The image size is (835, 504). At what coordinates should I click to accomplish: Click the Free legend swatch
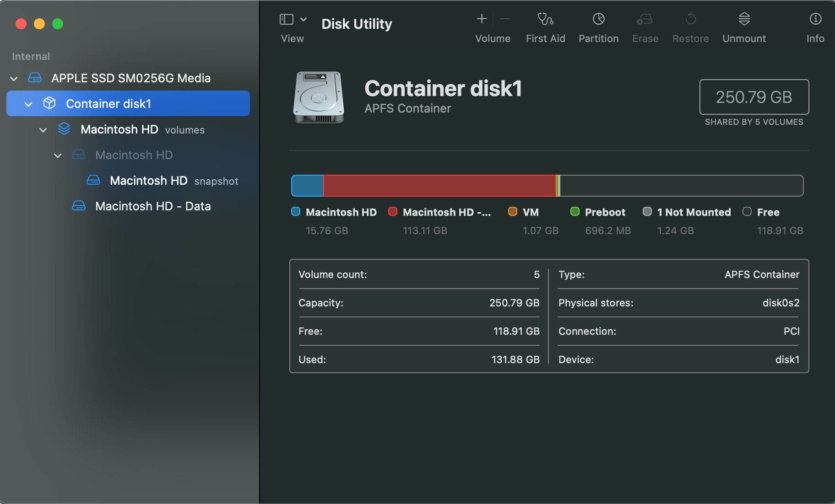747,211
